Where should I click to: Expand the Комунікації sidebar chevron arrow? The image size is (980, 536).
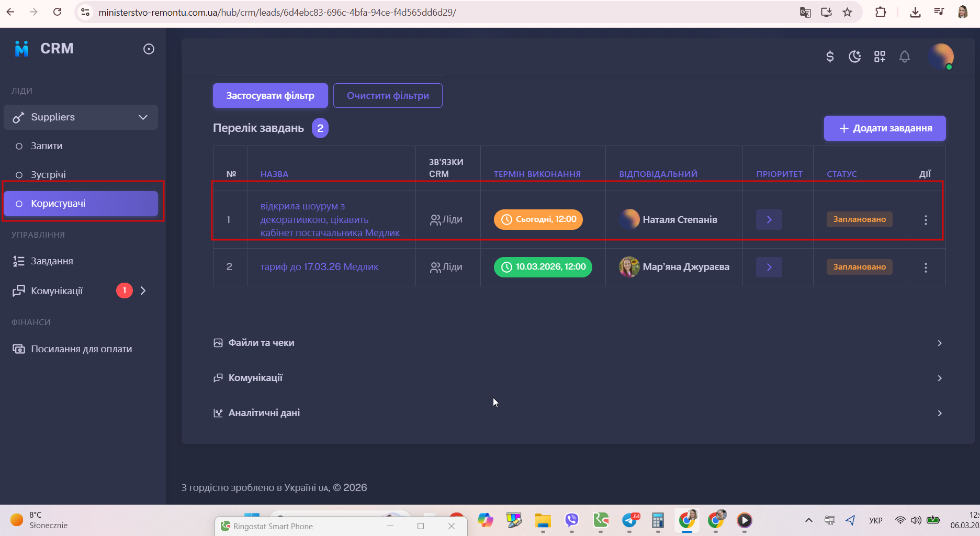point(143,291)
